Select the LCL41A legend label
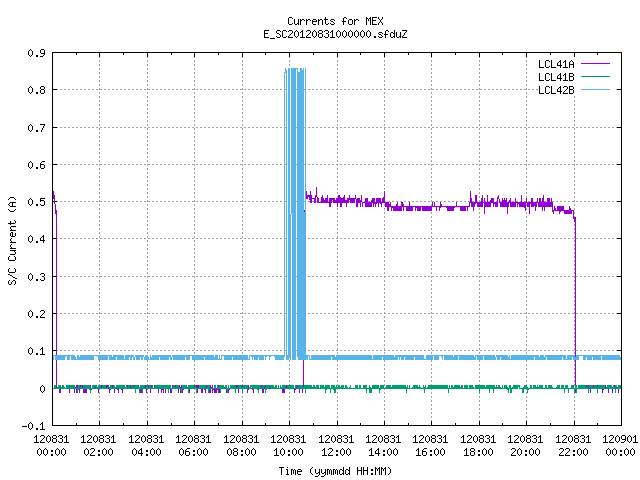 click(556, 64)
